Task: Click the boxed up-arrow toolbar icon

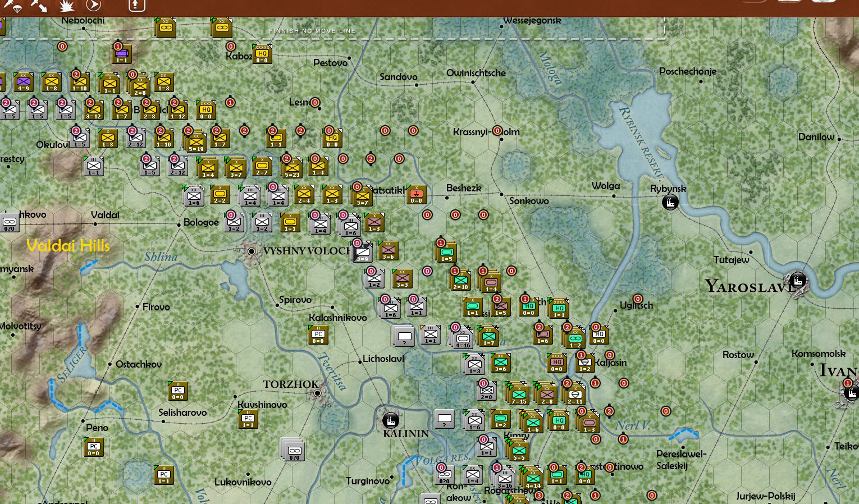Action: click(136, 6)
